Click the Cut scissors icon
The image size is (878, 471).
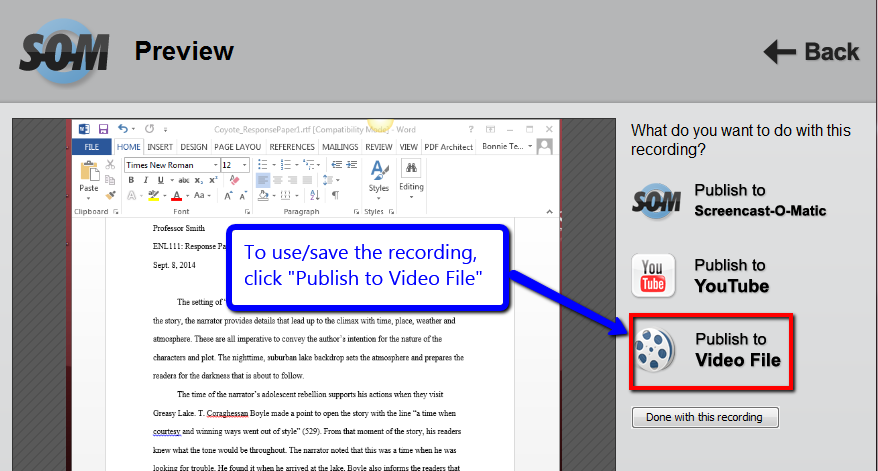pos(110,165)
